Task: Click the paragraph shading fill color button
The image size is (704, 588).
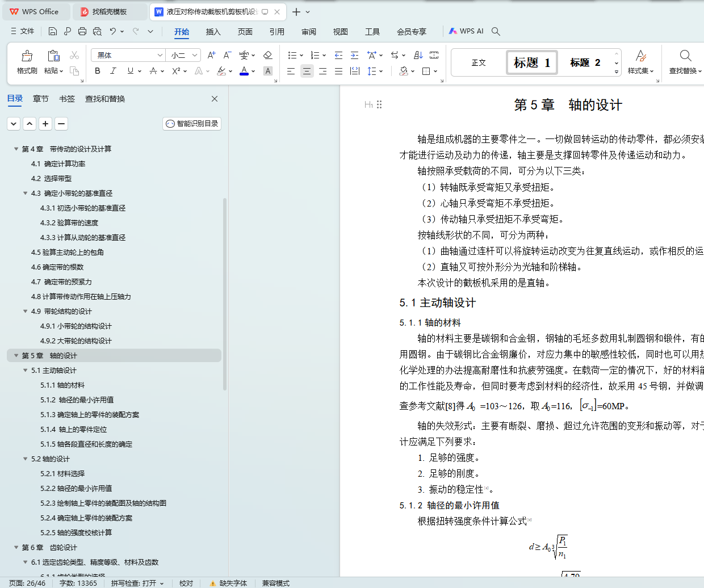Action: [x=404, y=71]
